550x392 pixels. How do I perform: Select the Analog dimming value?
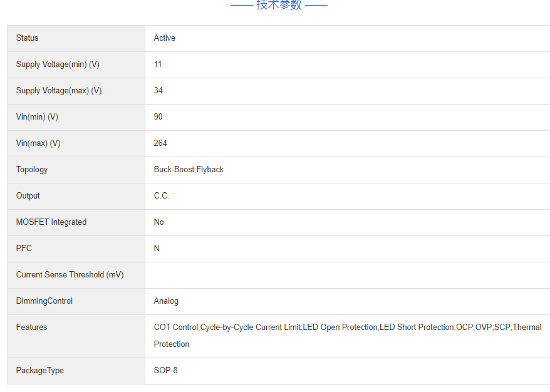click(166, 301)
